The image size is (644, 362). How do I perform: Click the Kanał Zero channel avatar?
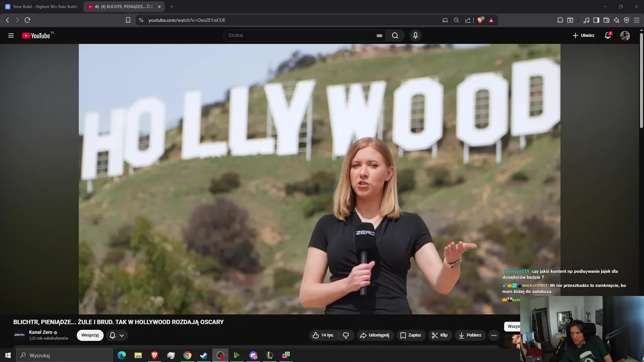19,335
